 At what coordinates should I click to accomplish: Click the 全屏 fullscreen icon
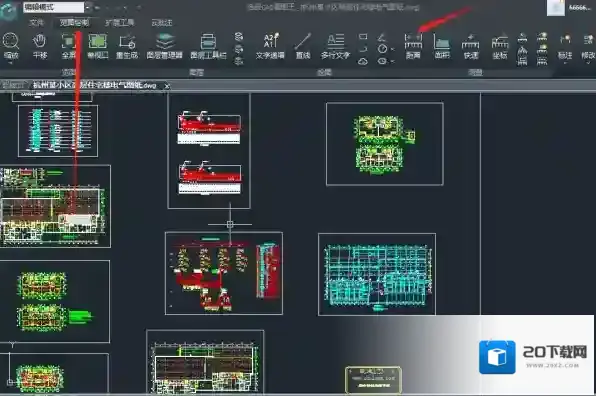[x=69, y=46]
